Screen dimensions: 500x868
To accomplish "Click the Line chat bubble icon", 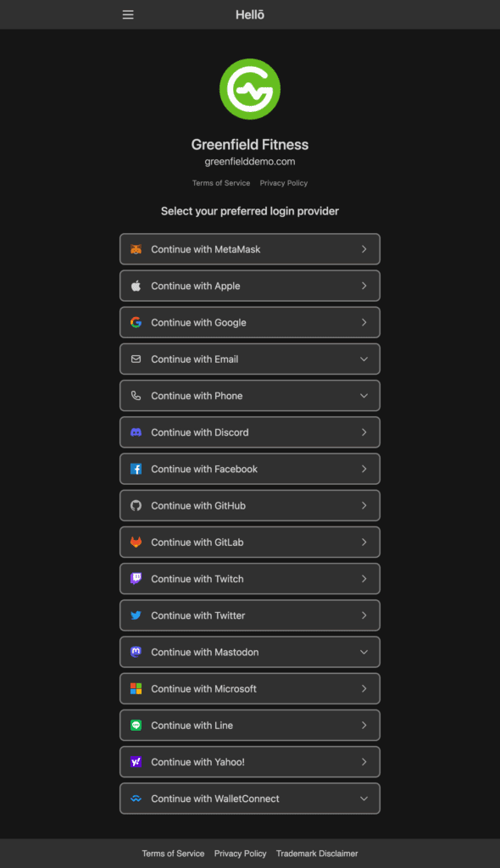I will tap(136, 726).
